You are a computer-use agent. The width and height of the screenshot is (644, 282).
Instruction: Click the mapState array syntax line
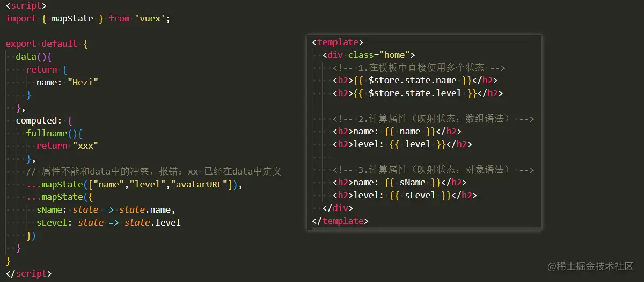(x=135, y=184)
